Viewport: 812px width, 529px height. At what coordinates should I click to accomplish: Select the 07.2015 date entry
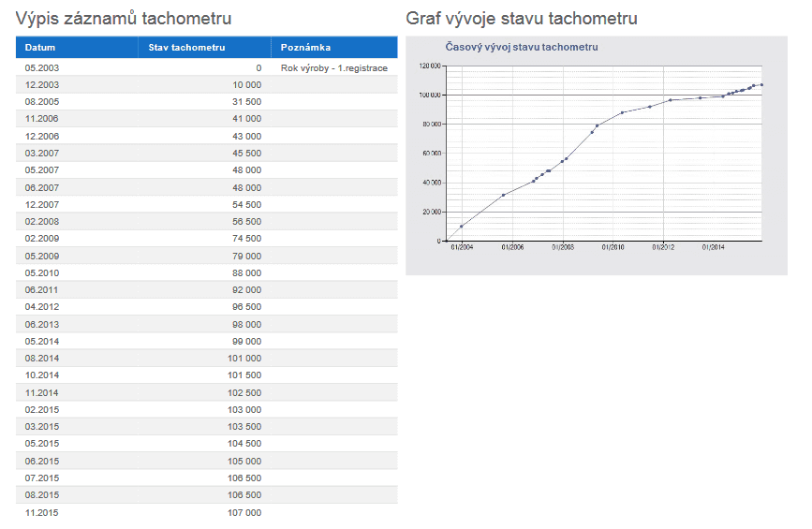(42, 478)
